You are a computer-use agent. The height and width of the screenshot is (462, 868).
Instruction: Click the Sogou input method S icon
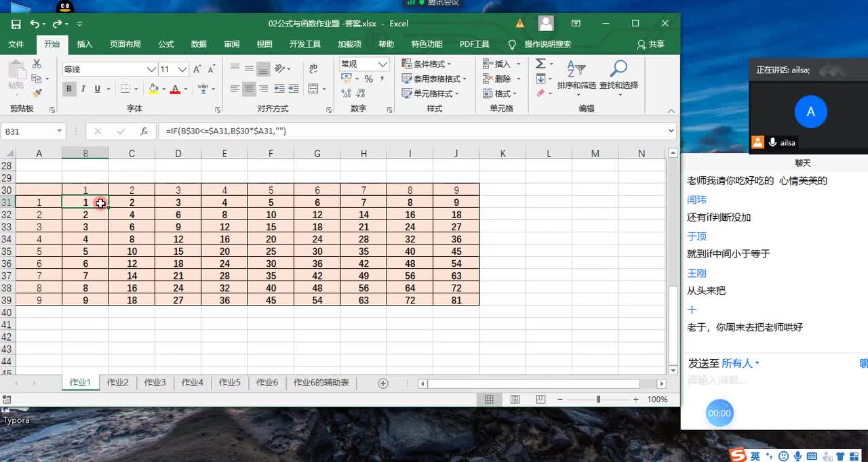coord(737,455)
